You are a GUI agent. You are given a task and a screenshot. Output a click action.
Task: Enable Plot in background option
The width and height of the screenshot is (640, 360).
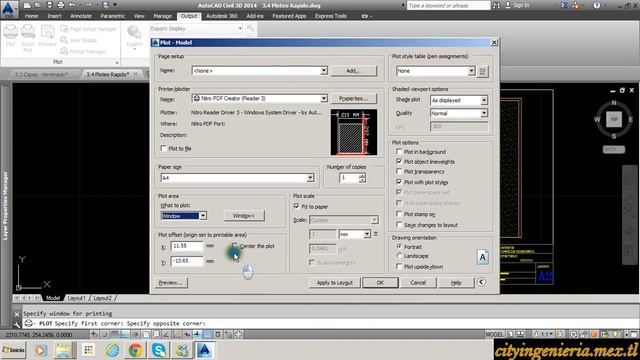(x=399, y=151)
